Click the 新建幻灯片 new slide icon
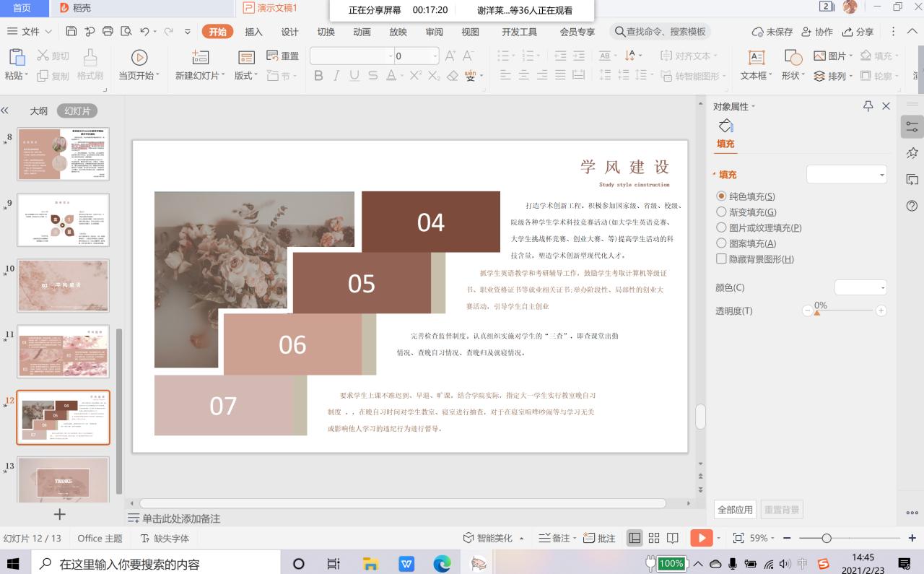 pos(200,57)
